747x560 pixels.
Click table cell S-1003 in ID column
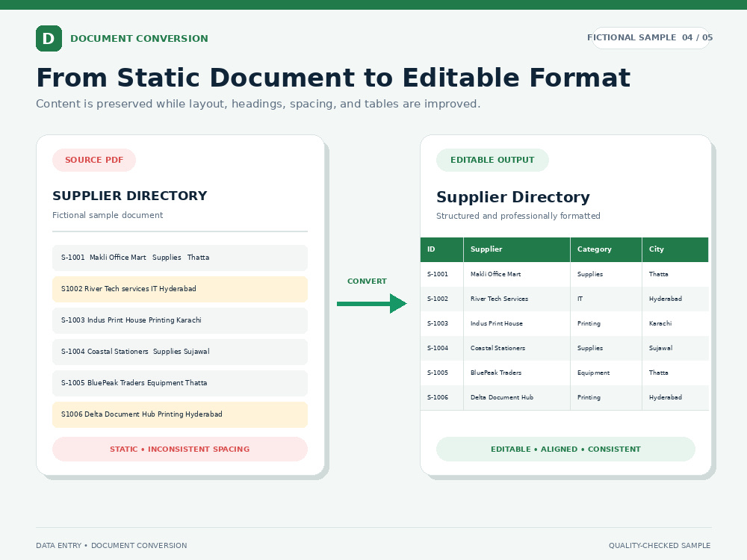(x=441, y=324)
